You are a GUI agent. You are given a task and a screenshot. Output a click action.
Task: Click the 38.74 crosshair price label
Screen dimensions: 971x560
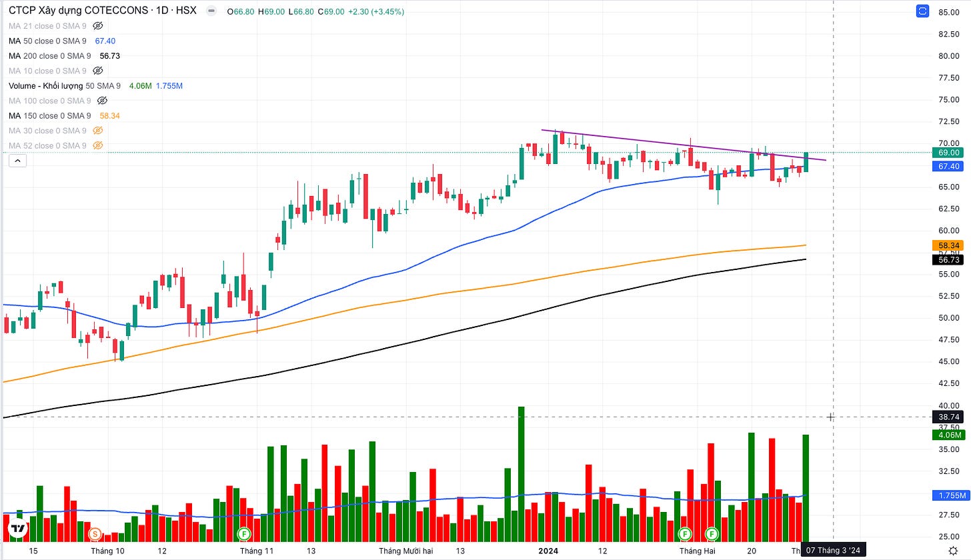pyautogui.click(x=949, y=417)
